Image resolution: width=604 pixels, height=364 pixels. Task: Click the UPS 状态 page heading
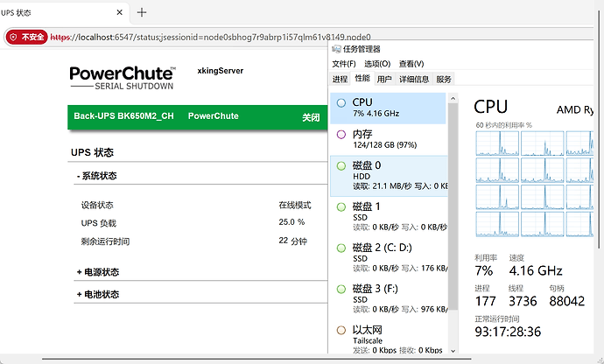coord(92,152)
